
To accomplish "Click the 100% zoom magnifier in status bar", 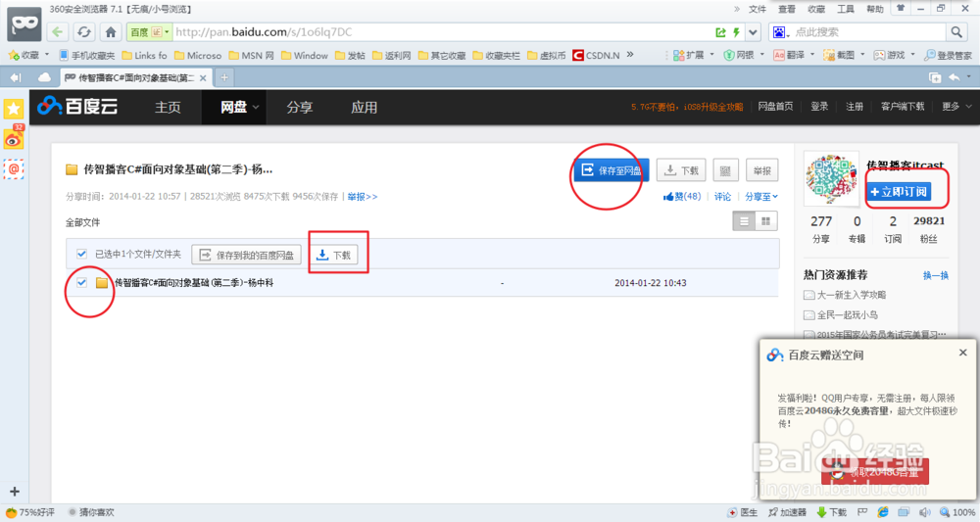I will click(956, 512).
